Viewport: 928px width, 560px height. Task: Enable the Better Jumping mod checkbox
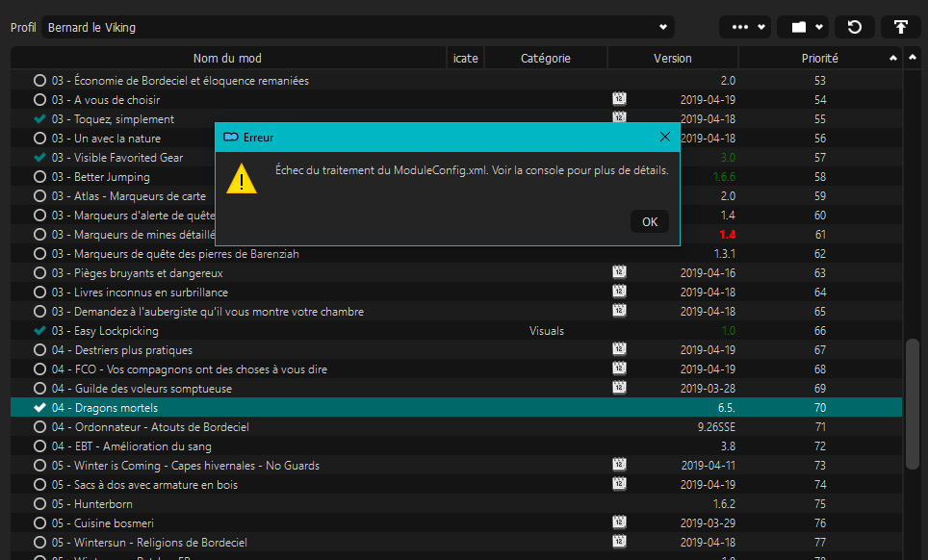point(39,177)
